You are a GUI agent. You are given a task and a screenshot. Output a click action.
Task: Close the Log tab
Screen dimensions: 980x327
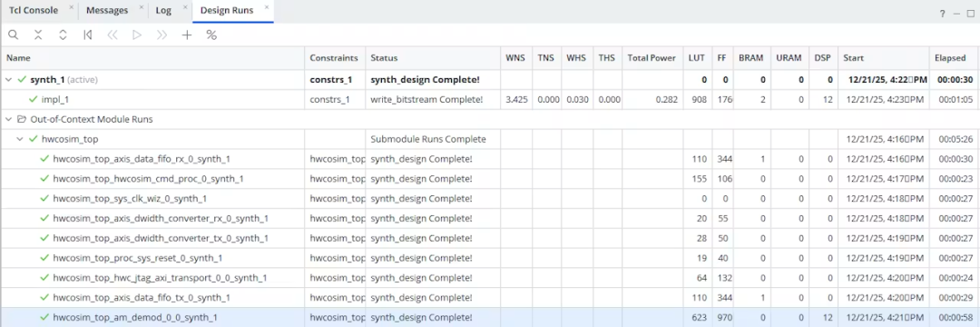pyautogui.click(x=185, y=7)
